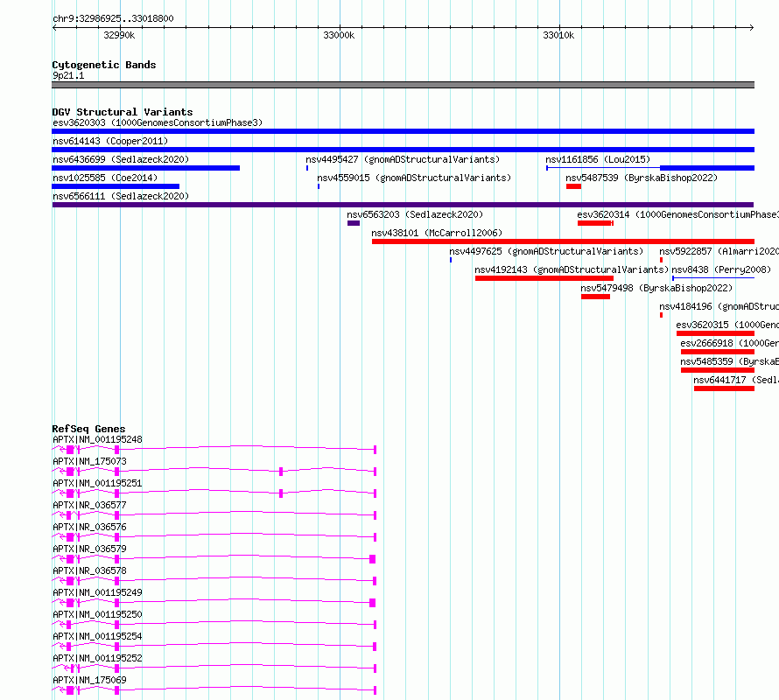Click the rightmost exon of NR_036579
779x700 pixels.
click(373, 559)
